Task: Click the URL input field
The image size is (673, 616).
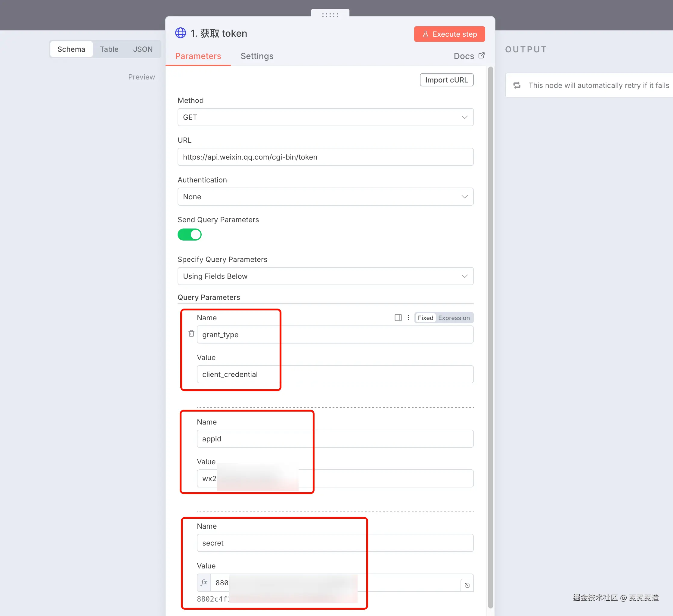Action: tap(325, 157)
